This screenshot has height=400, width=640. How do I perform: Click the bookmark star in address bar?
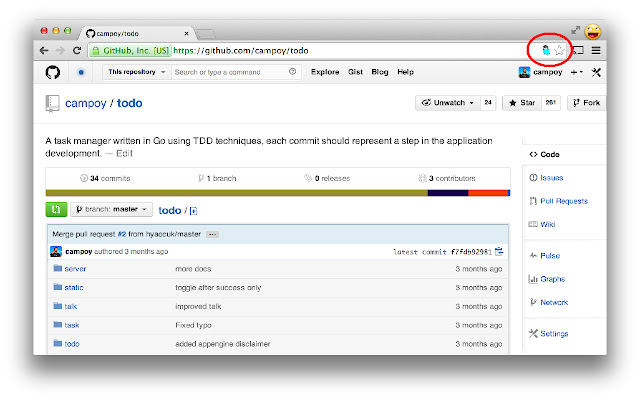tap(560, 49)
